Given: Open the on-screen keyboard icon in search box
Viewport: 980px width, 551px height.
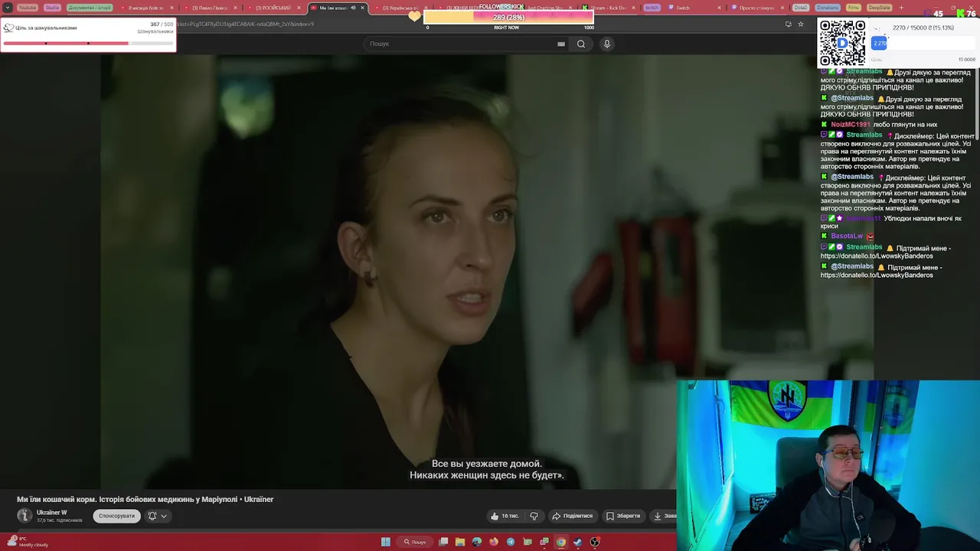Looking at the screenshot, I should click(x=561, y=44).
